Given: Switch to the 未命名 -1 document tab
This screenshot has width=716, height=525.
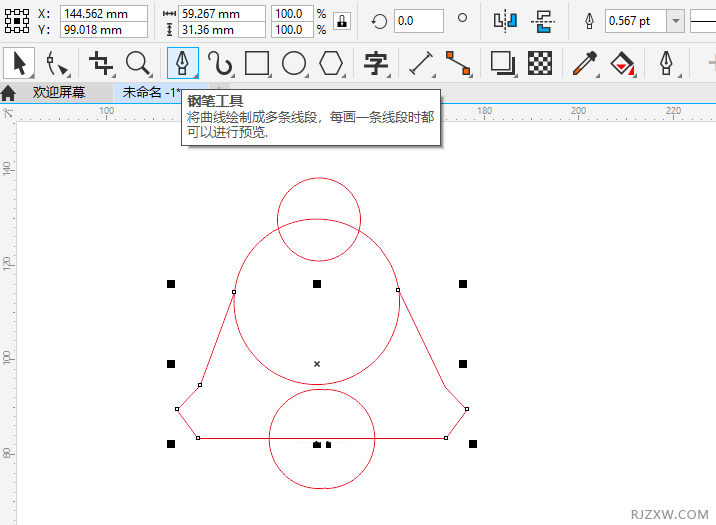Looking at the screenshot, I should click(151, 92).
